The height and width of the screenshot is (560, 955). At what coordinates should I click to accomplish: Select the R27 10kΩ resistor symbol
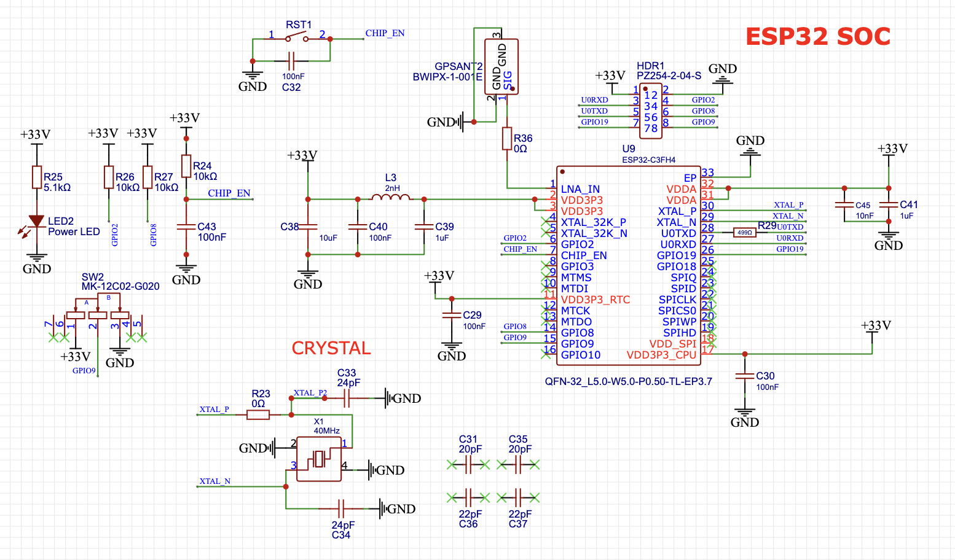(147, 177)
